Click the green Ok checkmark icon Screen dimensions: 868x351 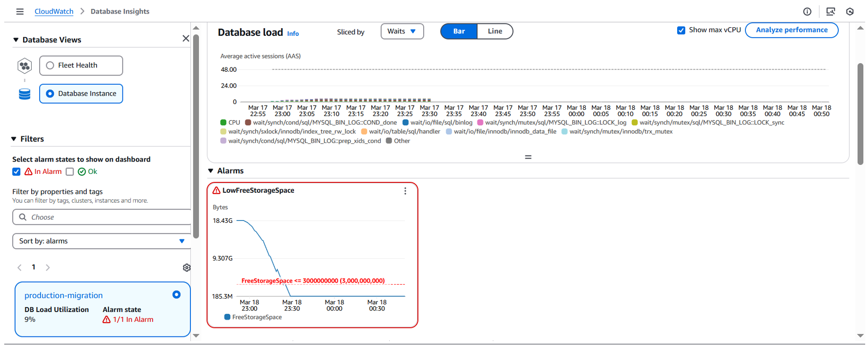pos(82,171)
